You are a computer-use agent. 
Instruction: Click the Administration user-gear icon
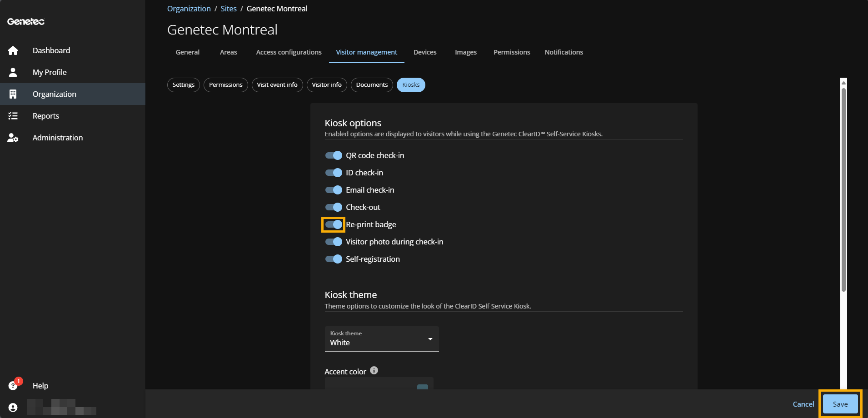13,138
